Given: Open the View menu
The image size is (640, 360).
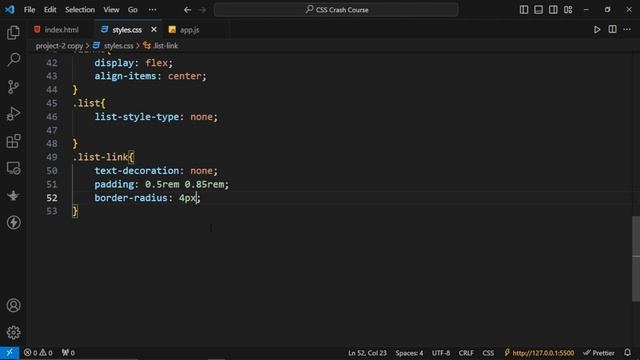Looking at the screenshot, I should click(x=111, y=9).
